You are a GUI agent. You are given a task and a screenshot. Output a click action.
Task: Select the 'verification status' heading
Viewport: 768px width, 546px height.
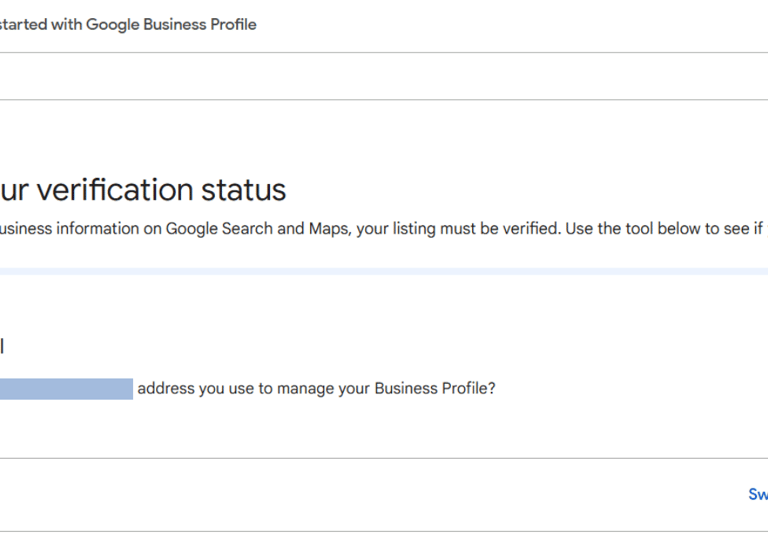pos(143,190)
